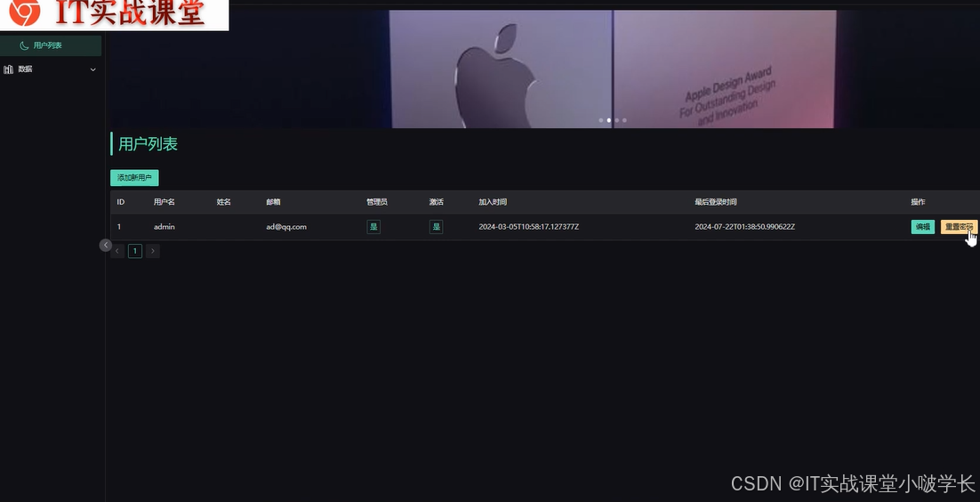Screen dimensions: 980x502
Task: Click the 管理员 column header
Action: 377,202
